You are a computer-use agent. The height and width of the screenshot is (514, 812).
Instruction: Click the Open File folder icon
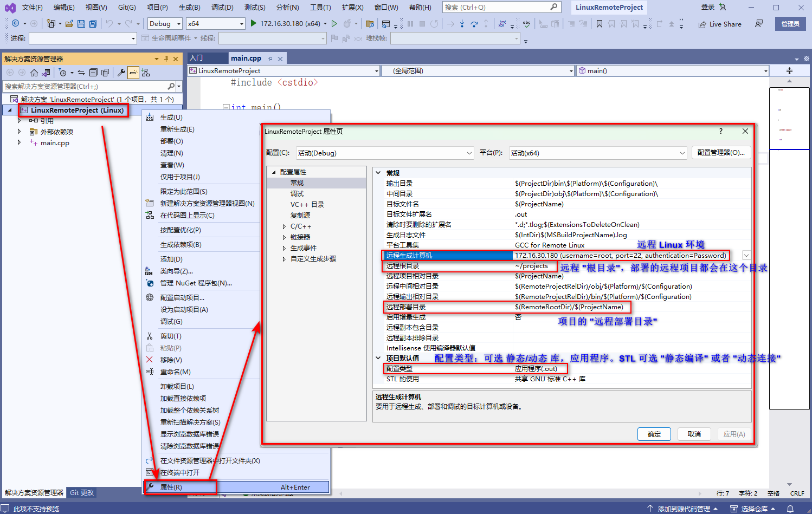click(x=69, y=24)
